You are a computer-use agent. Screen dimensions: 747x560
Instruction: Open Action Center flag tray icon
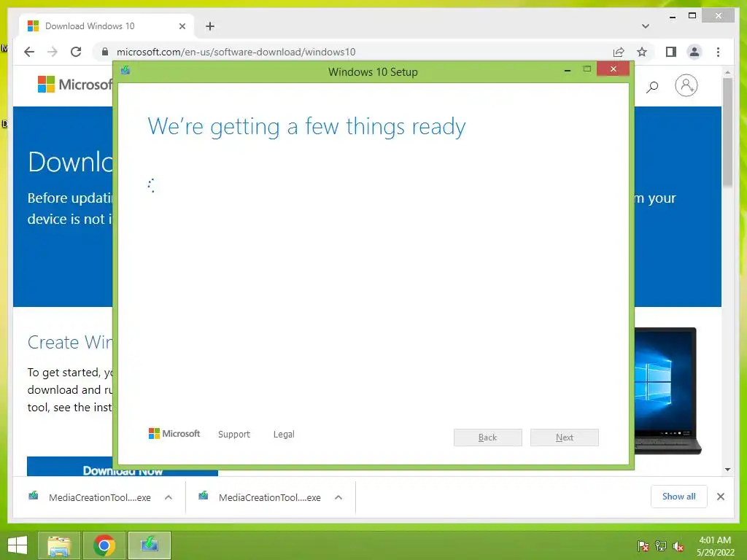pyautogui.click(x=643, y=546)
